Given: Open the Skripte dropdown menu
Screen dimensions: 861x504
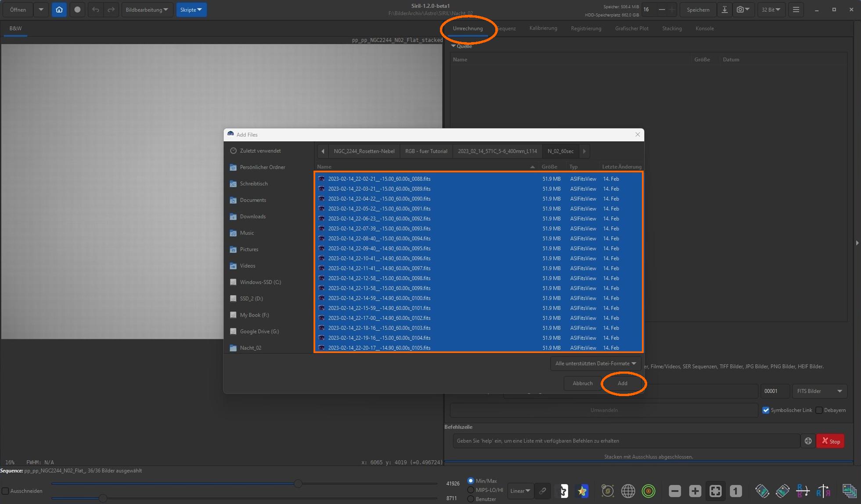Looking at the screenshot, I should [x=191, y=10].
